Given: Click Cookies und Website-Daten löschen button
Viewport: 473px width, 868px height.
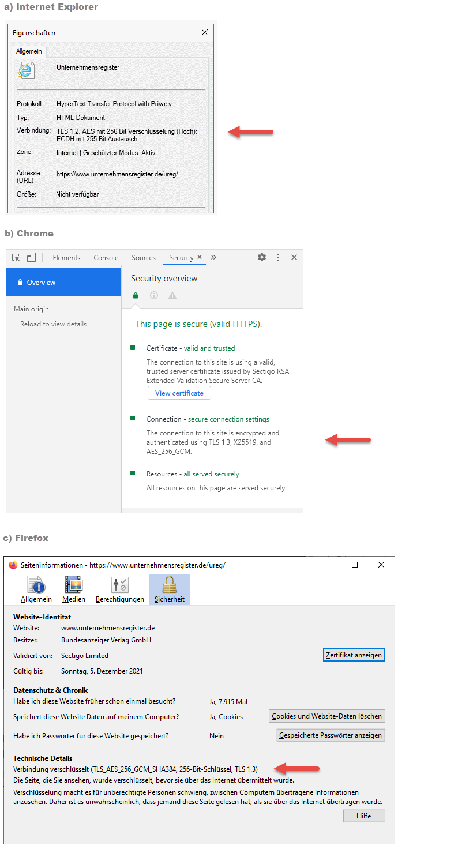Looking at the screenshot, I should pyautogui.click(x=326, y=716).
